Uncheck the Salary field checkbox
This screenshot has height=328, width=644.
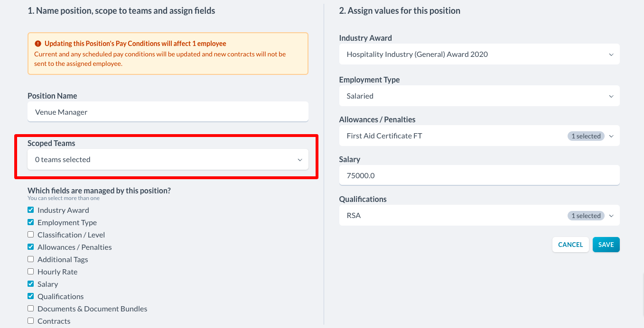pyautogui.click(x=31, y=284)
